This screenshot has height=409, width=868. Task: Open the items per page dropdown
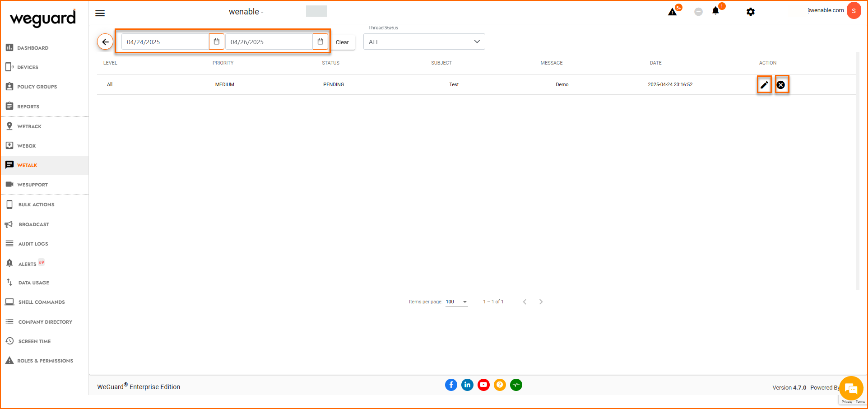tap(456, 302)
